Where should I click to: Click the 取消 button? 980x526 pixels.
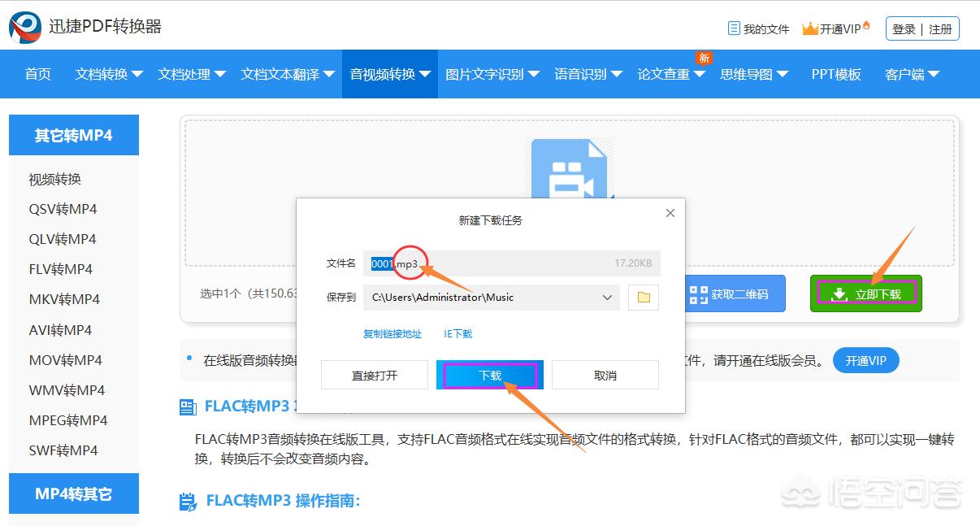(605, 376)
